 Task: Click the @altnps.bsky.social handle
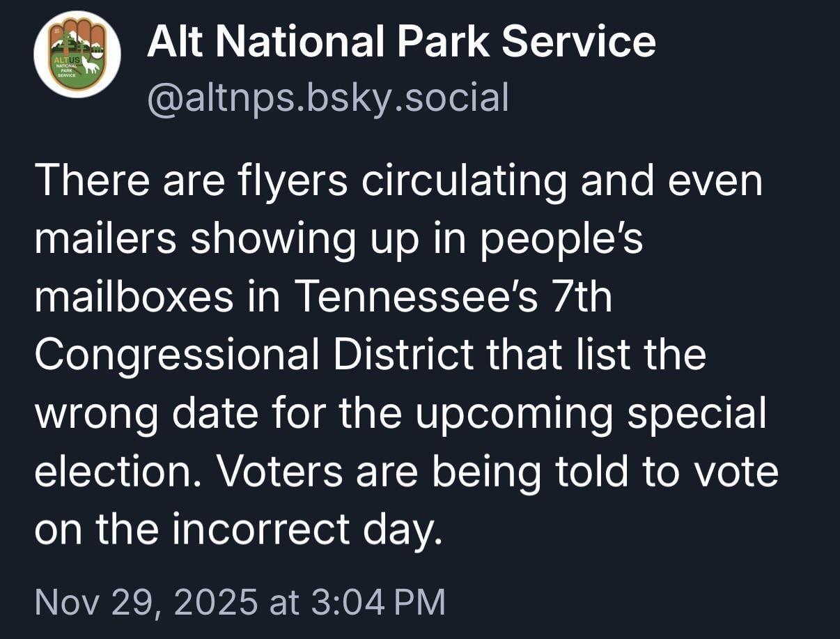click(327, 98)
